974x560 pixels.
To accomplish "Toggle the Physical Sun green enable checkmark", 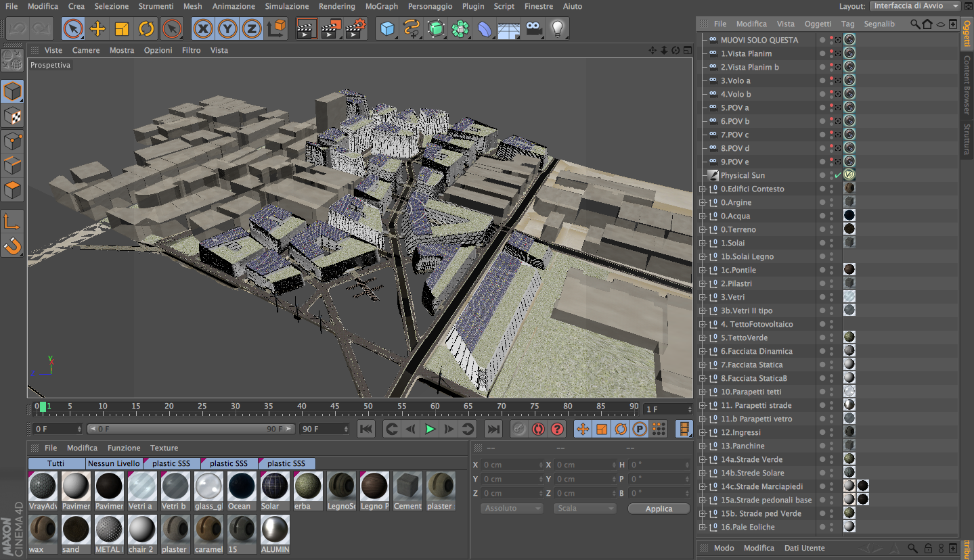I will 837,175.
